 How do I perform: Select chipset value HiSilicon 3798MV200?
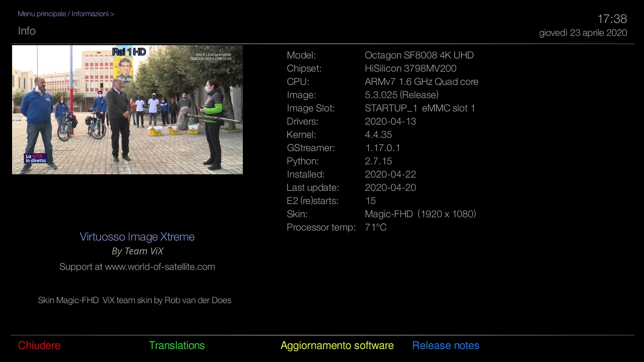click(411, 68)
